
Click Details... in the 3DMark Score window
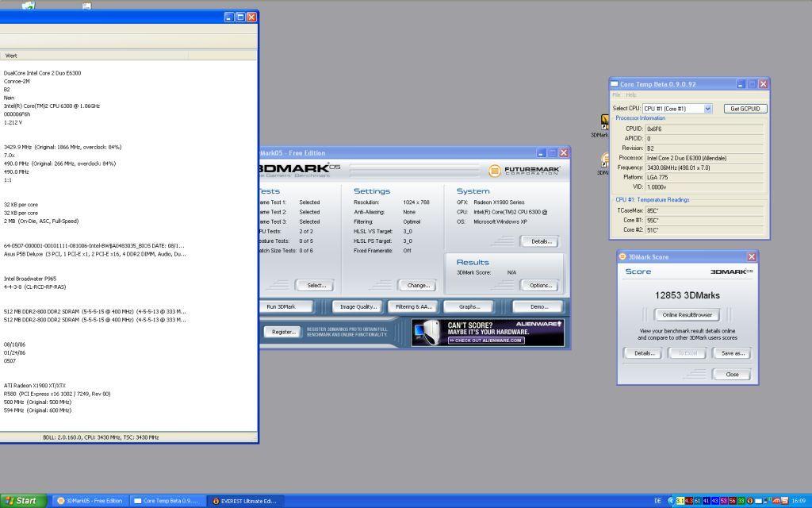(x=644, y=353)
